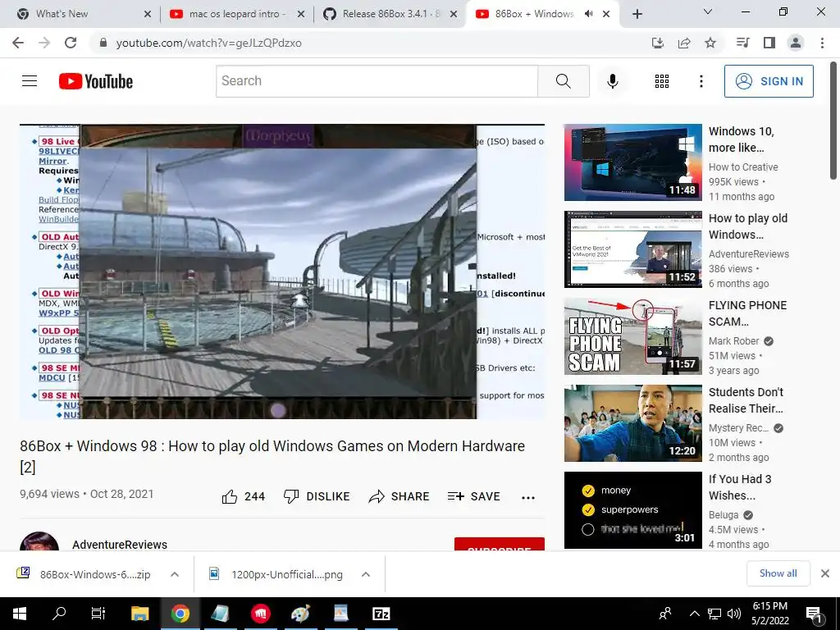Viewport: 840px width, 630px height.
Task: Click the YouTube logo
Action: (96, 81)
